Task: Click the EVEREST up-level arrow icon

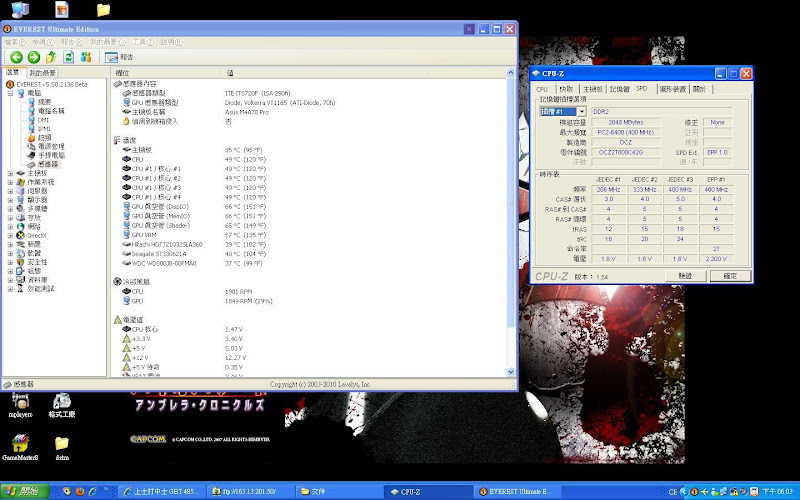Action: pyautogui.click(x=51, y=57)
